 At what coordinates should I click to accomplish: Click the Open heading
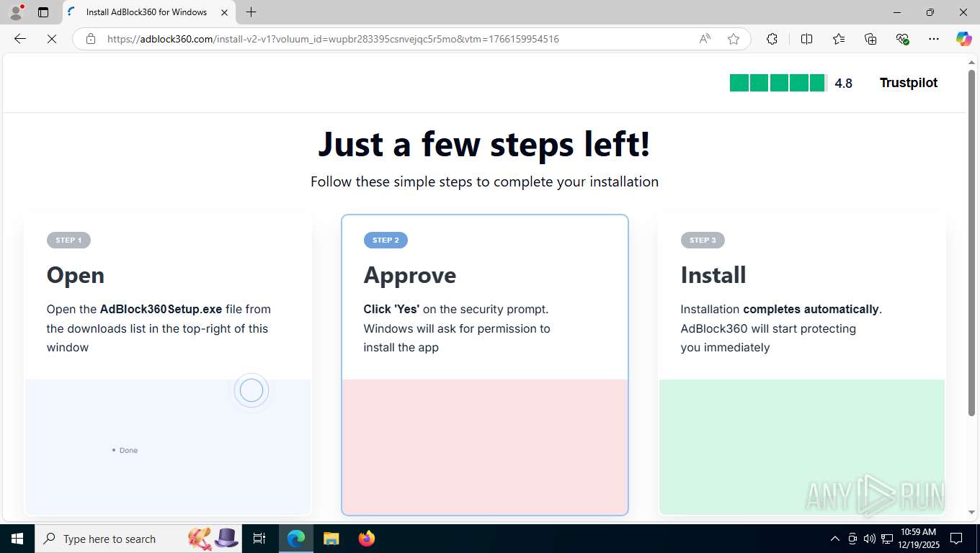tap(76, 275)
